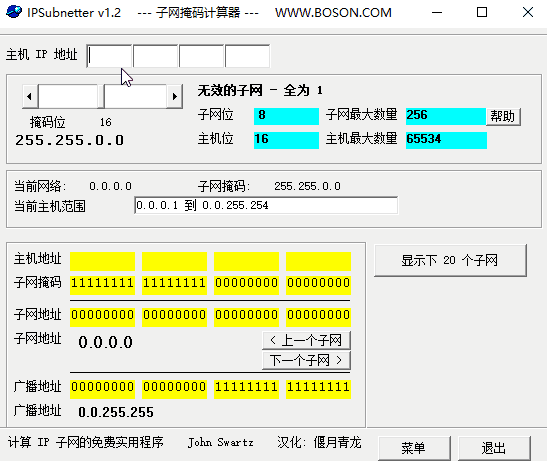
Task: Open the 菜单 button
Action: 414,448
